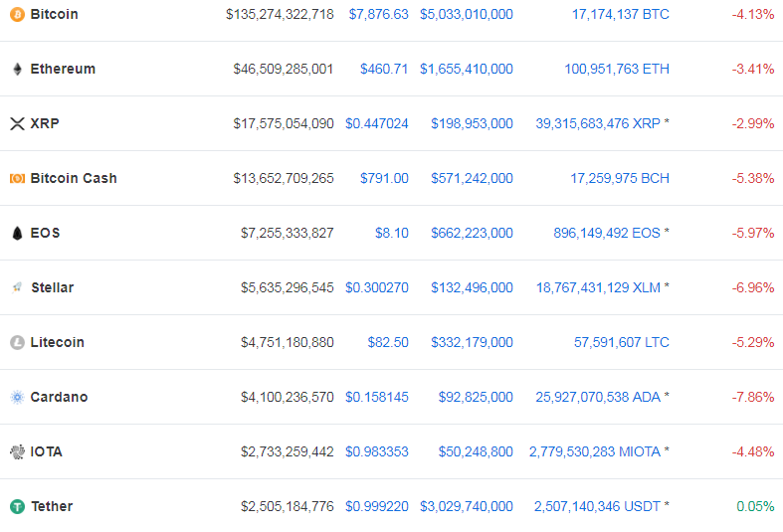Click Tether price $0.999220
Viewport: 783px width, 532px height.
pos(376,506)
